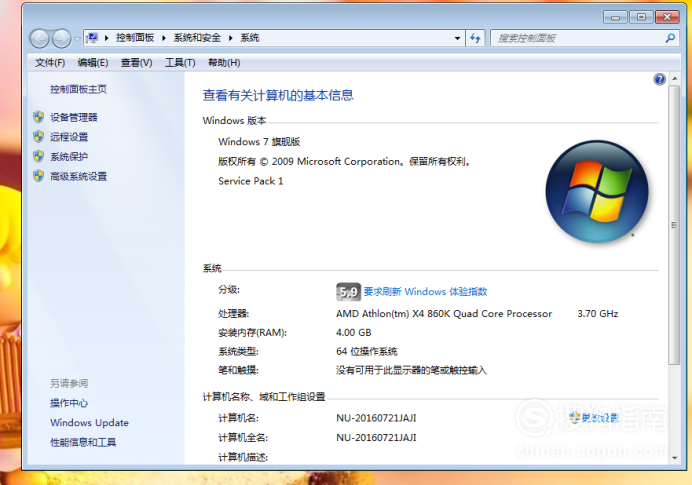Click the refresh button next to address bar
Viewport: 692px width, 485px height.
475,38
